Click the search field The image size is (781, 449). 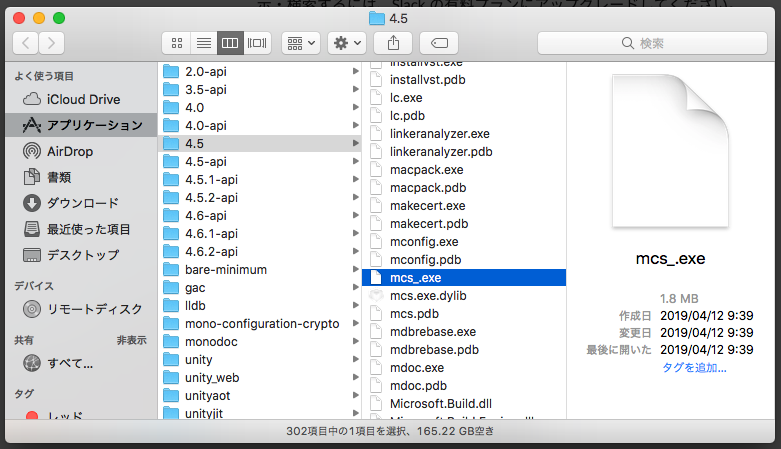tap(652, 43)
